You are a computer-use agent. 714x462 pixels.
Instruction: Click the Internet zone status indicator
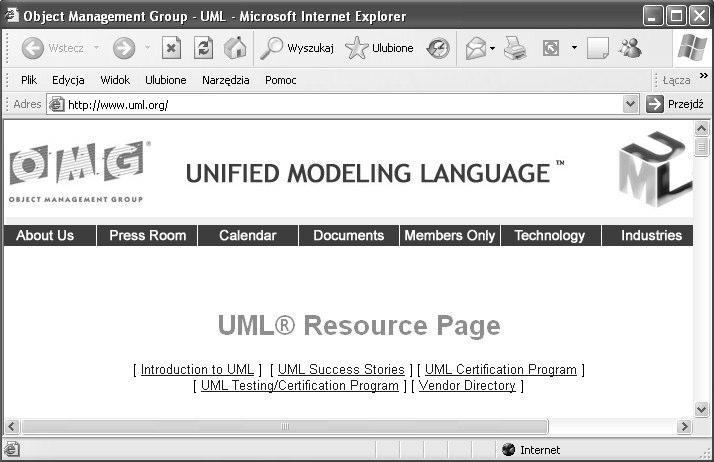[x=531, y=450]
